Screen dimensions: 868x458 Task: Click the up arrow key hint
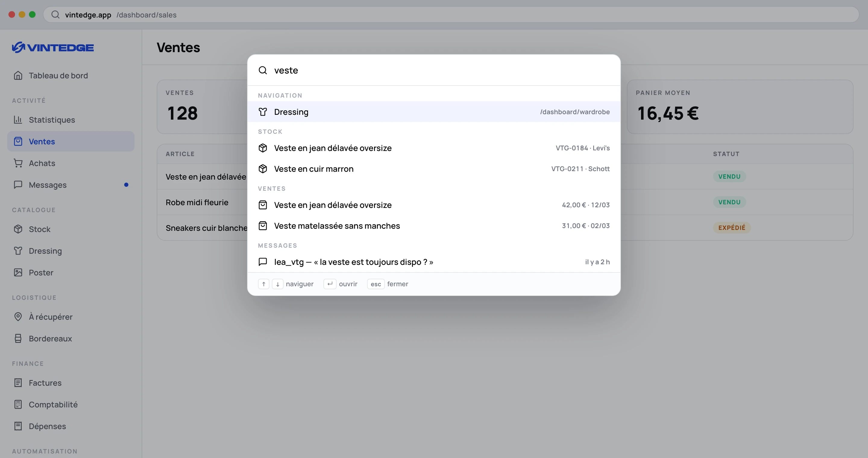coord(264,284)
